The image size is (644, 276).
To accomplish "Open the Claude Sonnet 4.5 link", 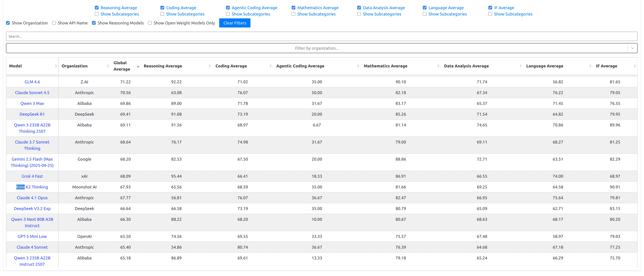I will [32, 93].
